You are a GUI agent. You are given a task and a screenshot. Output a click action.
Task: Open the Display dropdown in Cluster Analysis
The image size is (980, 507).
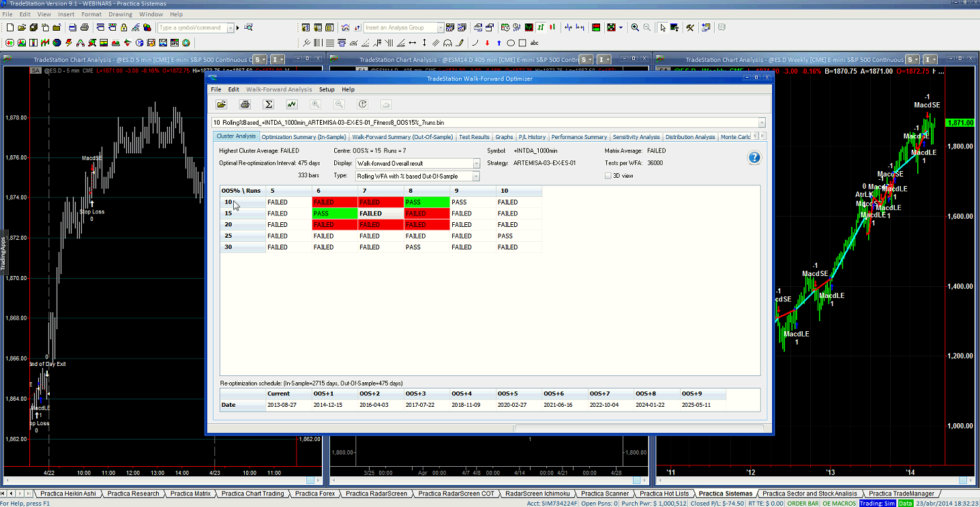pyautogui.click(x=476, y=164)
